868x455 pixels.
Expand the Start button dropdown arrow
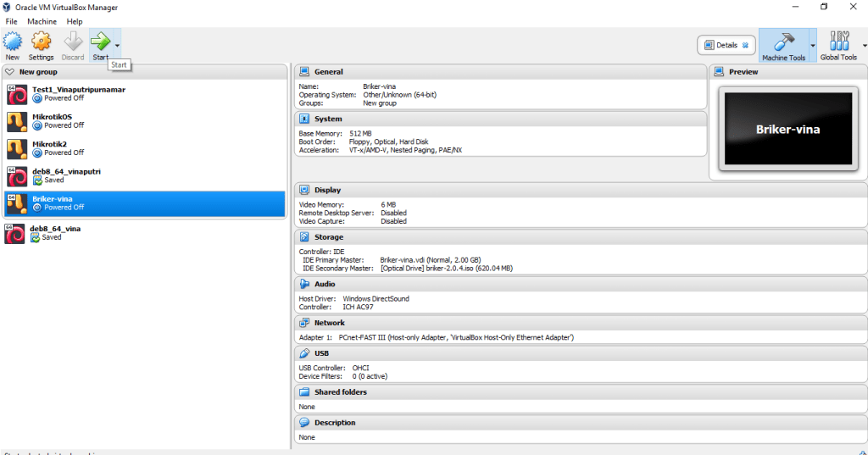(x=117, y=45)
